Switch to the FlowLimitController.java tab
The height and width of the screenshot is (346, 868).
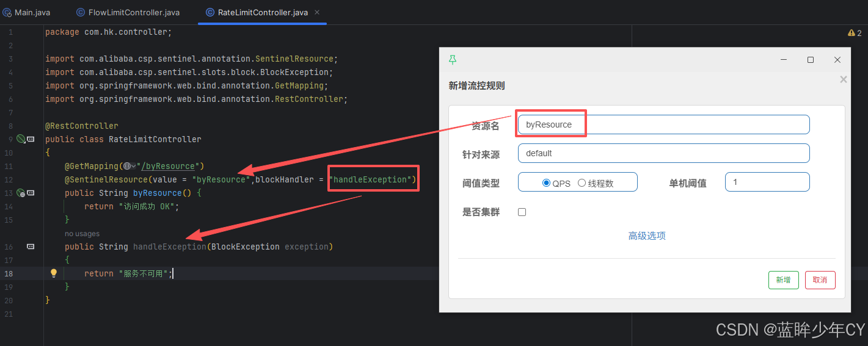pos(128,12)
